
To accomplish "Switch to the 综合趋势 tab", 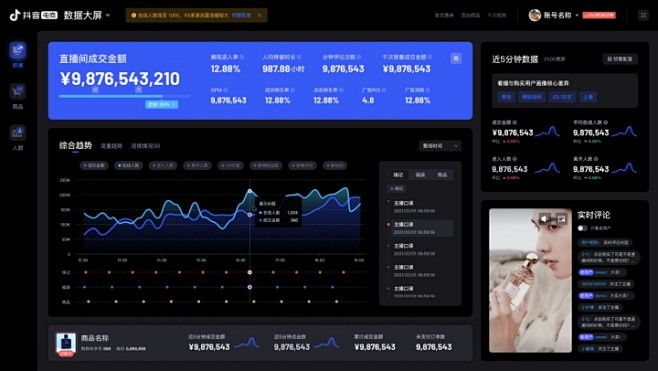I will [76, 146].
